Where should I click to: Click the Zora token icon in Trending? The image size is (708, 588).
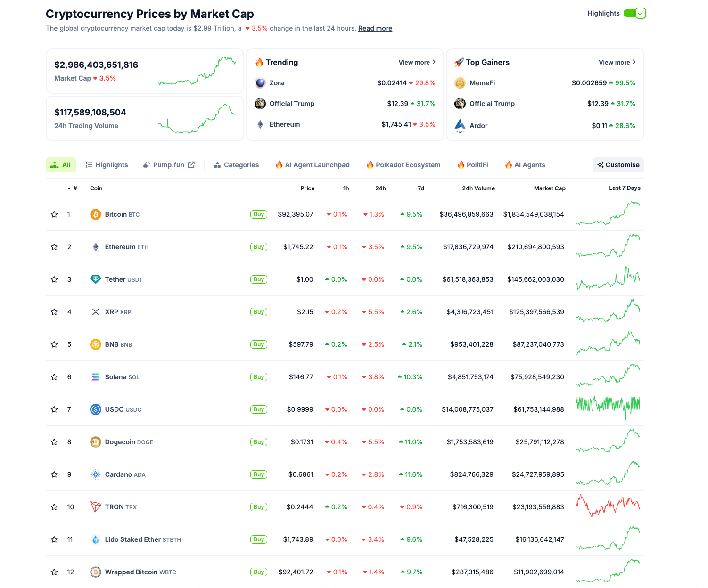260,83
